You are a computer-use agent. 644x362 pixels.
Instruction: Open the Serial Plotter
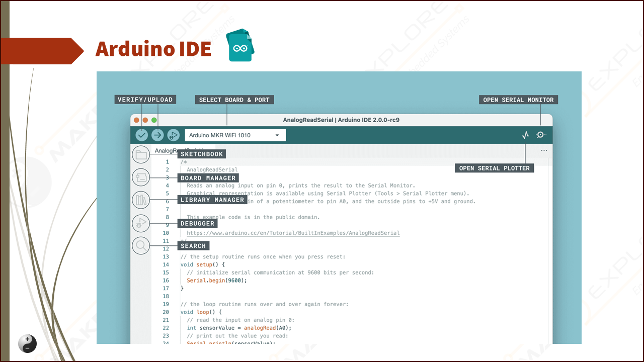click(525, 135)
